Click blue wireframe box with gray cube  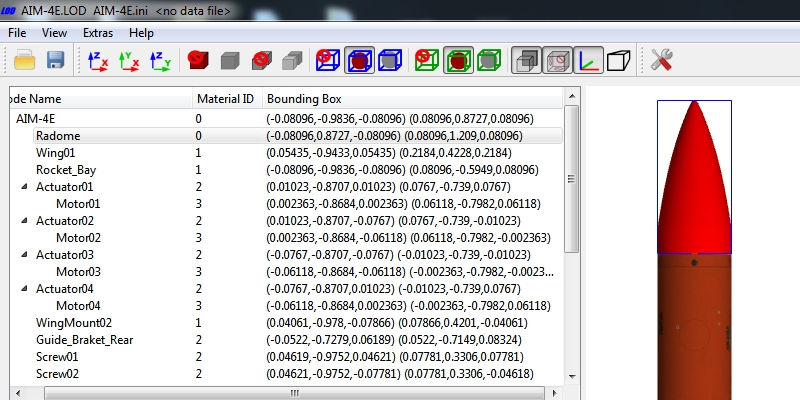(x=390, y=60)
